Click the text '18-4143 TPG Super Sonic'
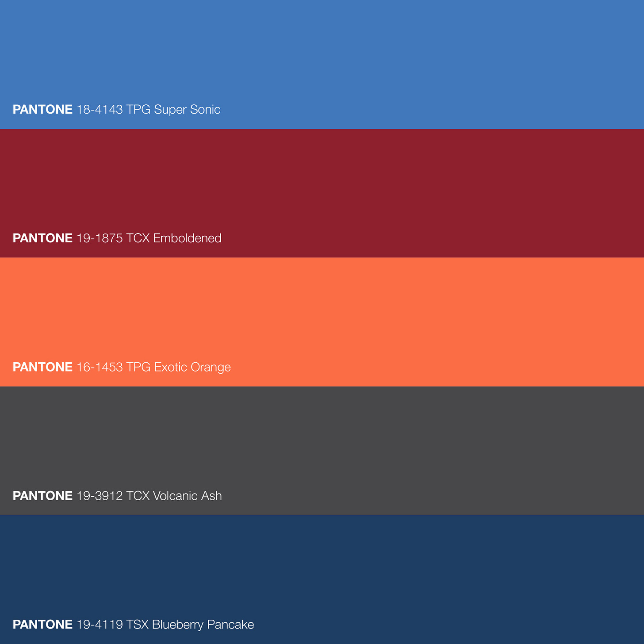Viewport: 644px width, 644px height. [x=149, y=110]
